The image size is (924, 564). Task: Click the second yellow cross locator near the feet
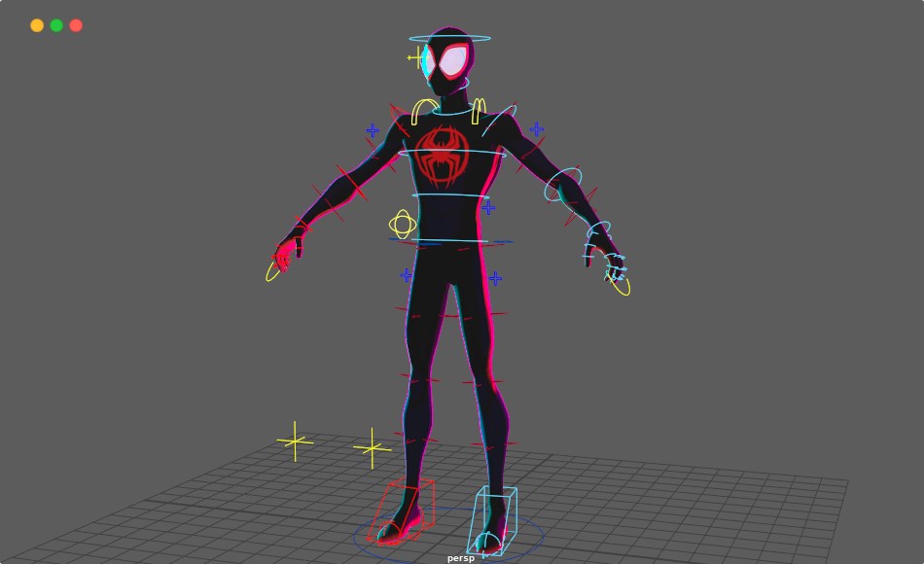(373, 448)
